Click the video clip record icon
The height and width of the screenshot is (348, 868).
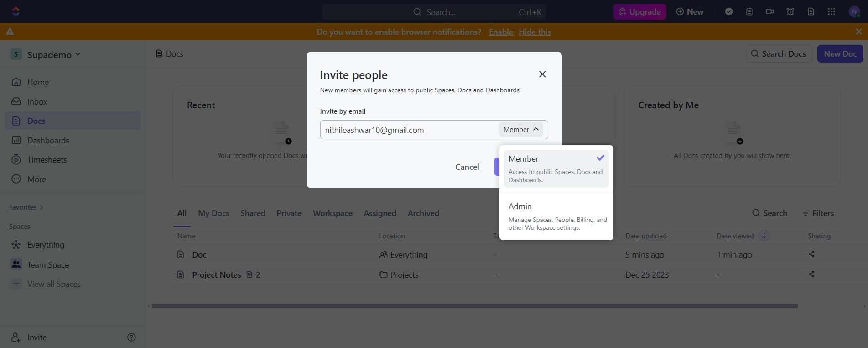pyautogui.click(x=770, y=11)
